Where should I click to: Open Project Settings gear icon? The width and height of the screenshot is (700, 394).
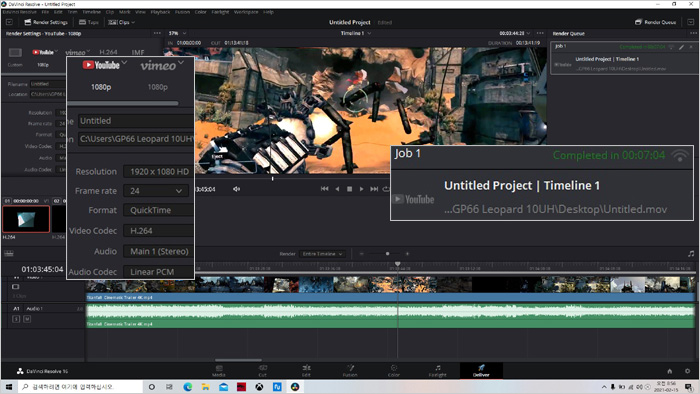point(688,371)
